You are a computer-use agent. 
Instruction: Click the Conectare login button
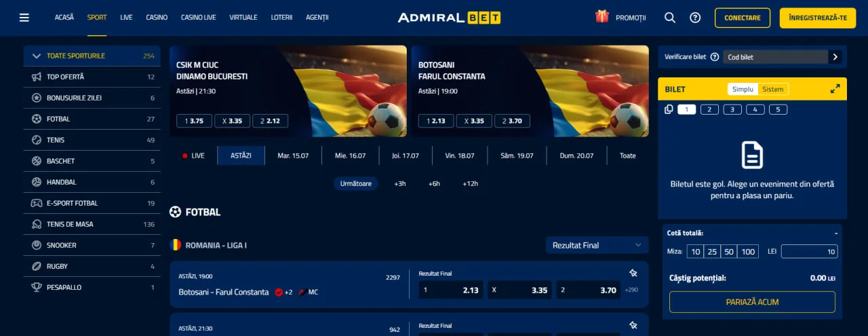pos(743,18)
